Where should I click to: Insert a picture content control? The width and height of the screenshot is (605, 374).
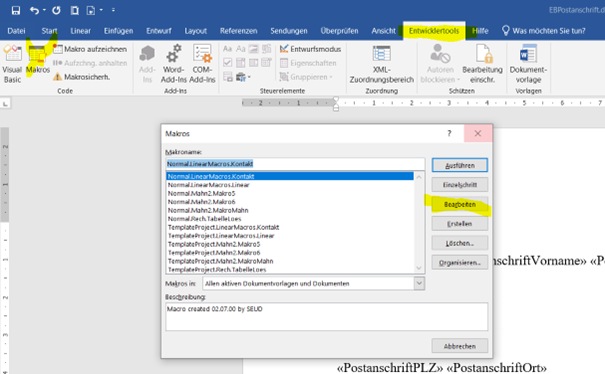[253, 49]
